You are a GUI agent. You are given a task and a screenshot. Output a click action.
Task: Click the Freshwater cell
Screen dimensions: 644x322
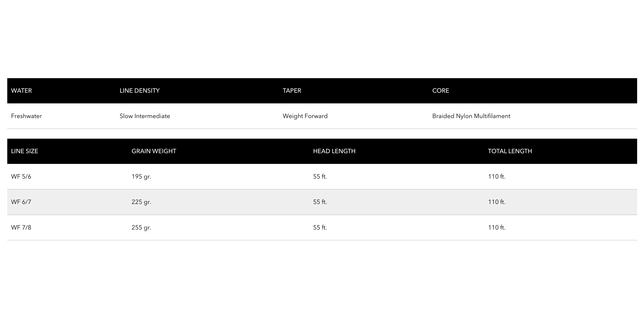(26, 116)
